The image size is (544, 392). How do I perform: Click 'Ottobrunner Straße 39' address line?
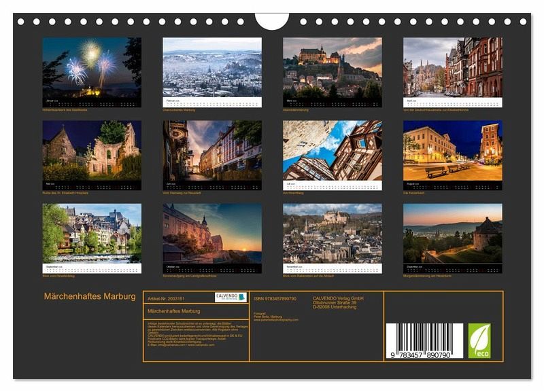[335, 302]
